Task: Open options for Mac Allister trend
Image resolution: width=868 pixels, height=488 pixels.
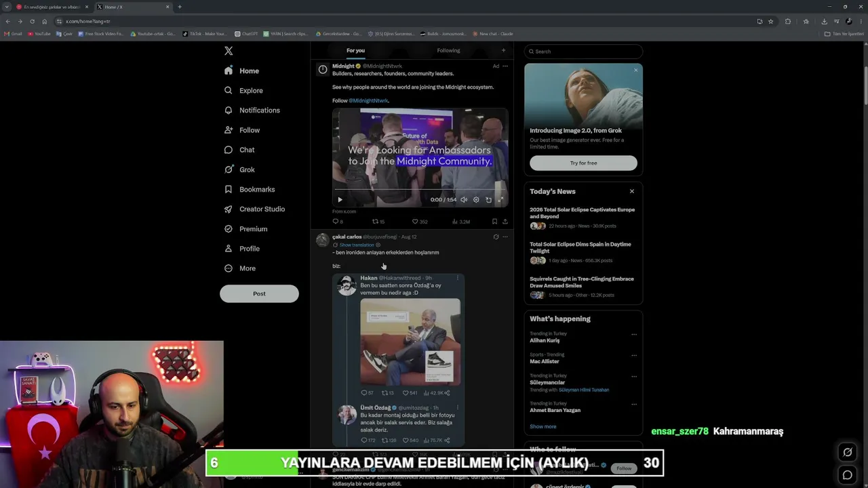Action: click(x=634, y=355)
